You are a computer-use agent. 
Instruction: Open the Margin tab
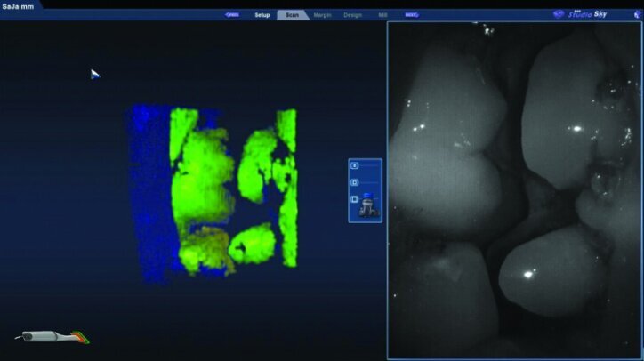pos(322,15)
